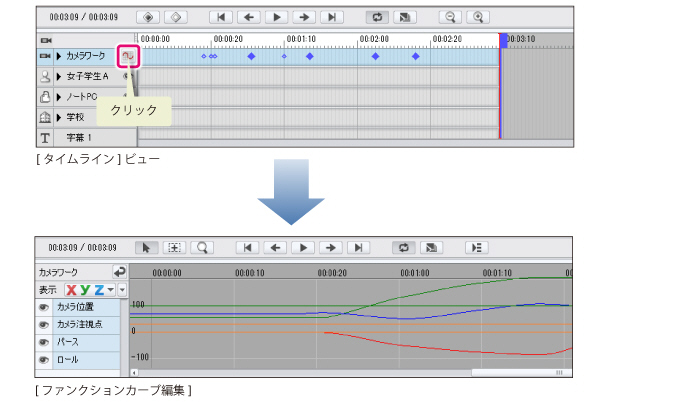Image resolution: width=700 pixels, height=406 pixels.
Task: Click the character icon on 女子学生A row
Action: pos(45,76)
